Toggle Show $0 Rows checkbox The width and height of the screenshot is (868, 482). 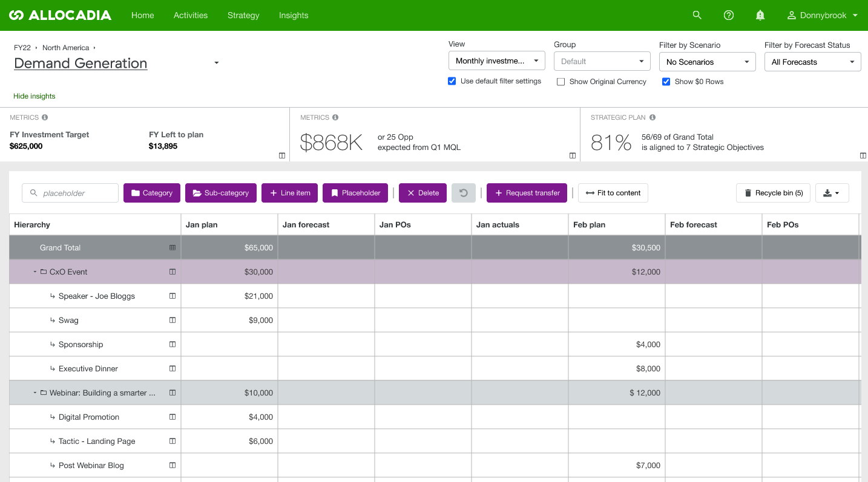click(x=666, y=82)
